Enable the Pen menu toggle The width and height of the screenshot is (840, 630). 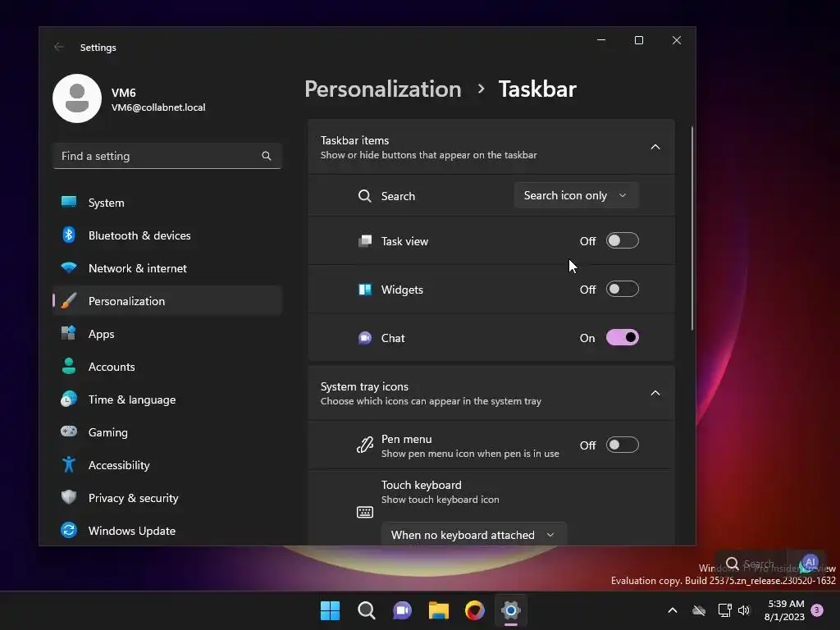[622, 445]
